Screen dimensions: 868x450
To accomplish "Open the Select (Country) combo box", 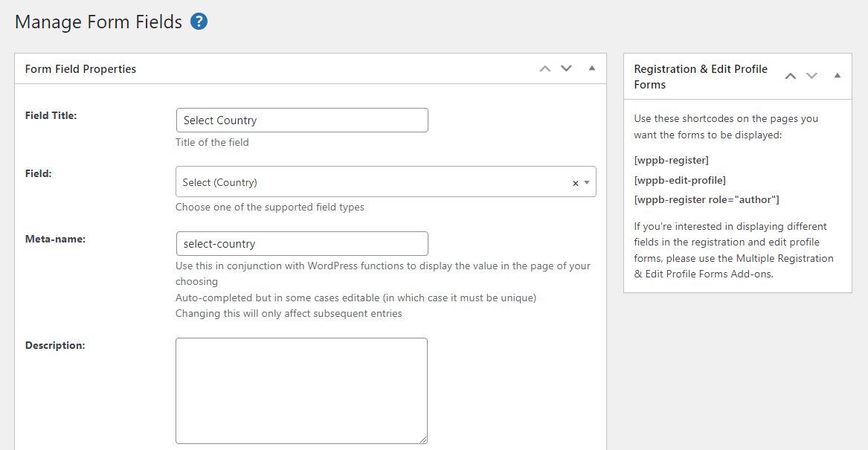I will point(386,181).
